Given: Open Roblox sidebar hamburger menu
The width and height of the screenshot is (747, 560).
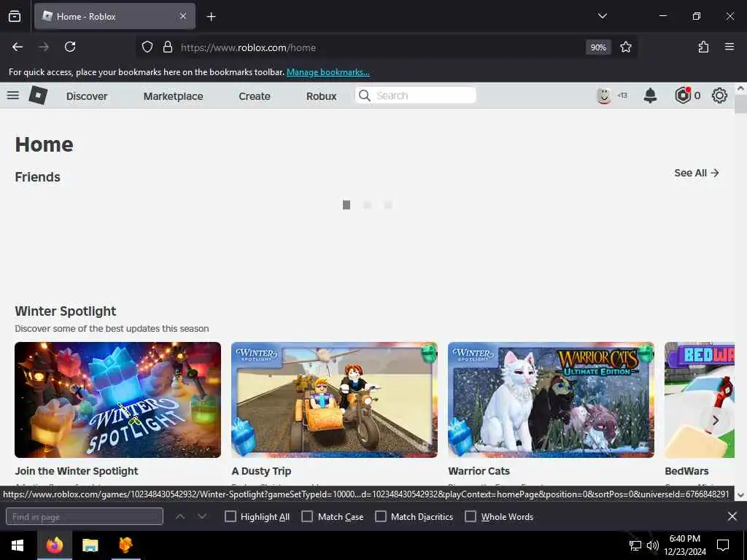Looking at the screenshot, I should (x=13, y=96).
